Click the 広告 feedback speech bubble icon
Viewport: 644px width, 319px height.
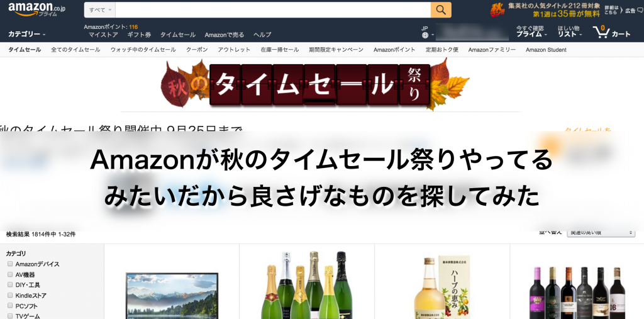(x=640, y=11)
